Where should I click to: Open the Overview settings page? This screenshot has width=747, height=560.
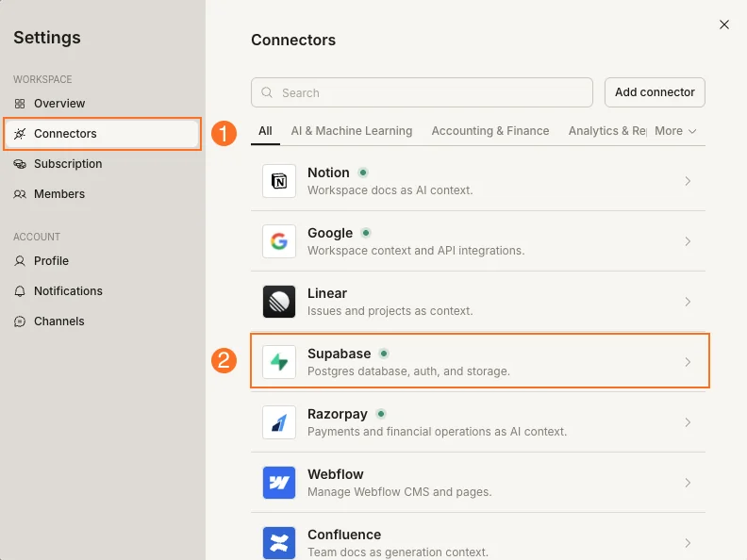click(x=102, y=104)
